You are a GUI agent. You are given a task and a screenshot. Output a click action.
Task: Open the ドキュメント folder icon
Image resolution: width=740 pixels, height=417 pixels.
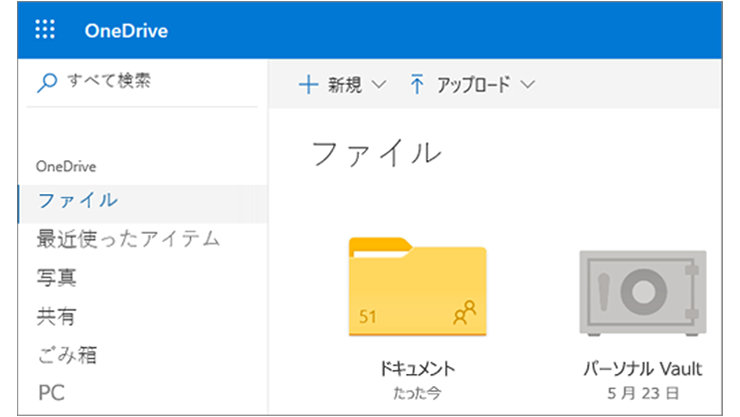click(x=418, y=286)
